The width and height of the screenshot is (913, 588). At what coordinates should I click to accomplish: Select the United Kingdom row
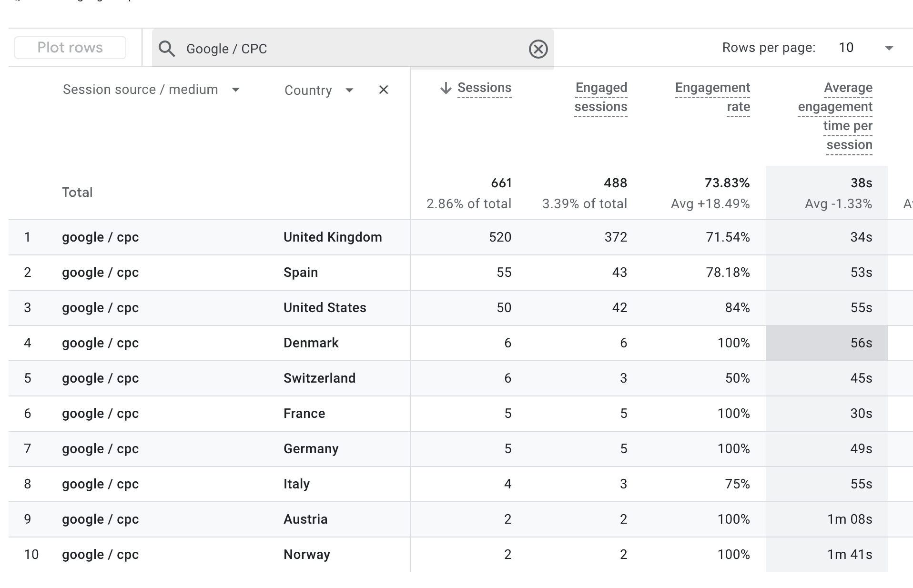332,237
